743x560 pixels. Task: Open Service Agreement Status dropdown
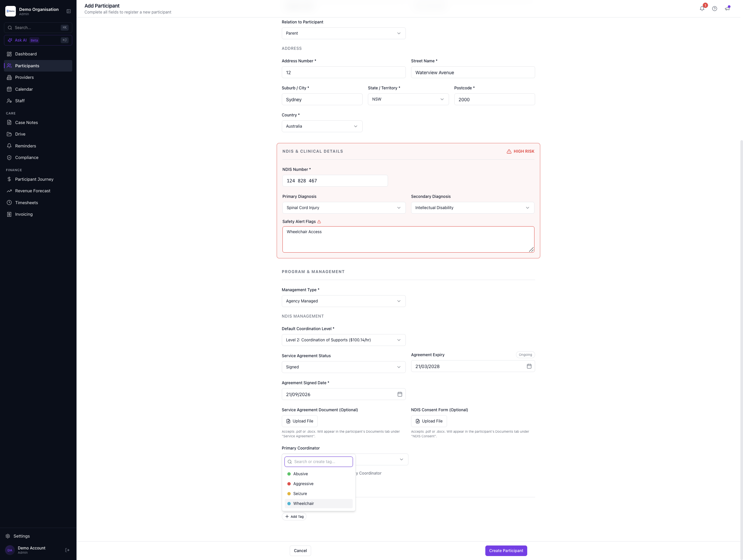pyautogui.click(x=343, y=367)
